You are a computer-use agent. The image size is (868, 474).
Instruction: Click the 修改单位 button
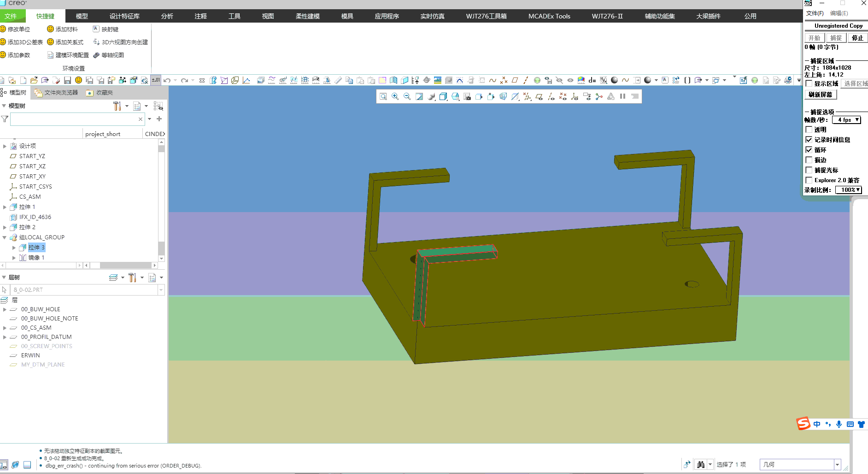(15, 29)
